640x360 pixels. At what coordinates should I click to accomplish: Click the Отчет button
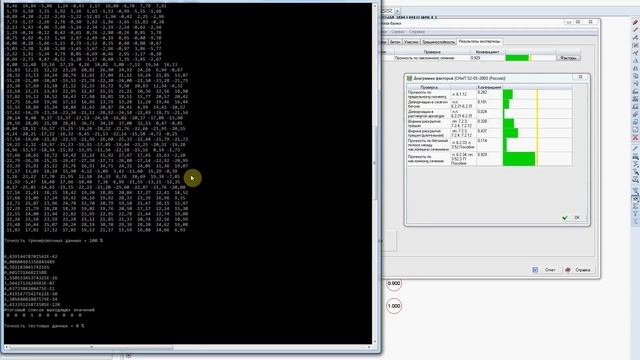(x=545, y=270)
